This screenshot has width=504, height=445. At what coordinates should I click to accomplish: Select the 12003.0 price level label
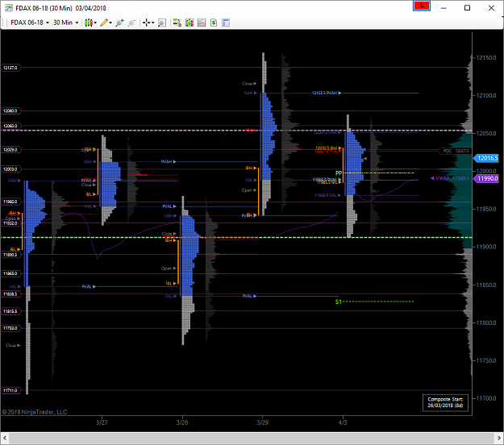click(x=11, y=169)
